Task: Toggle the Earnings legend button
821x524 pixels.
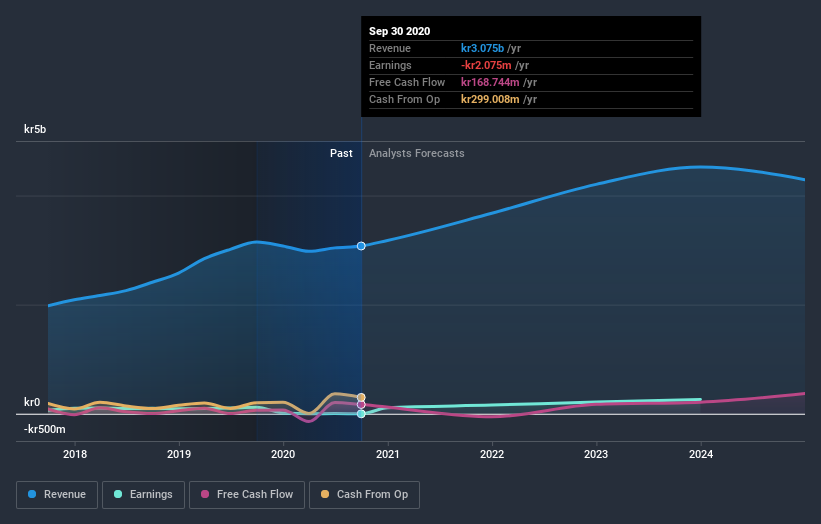Action: (x=143, y=495)
